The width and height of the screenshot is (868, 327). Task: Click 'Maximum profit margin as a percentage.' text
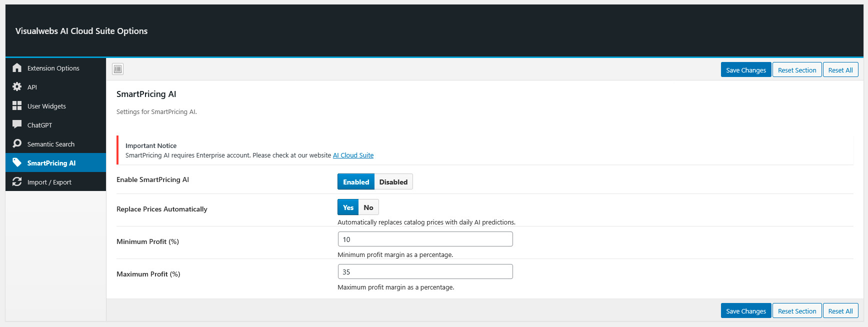coord(396,287)
